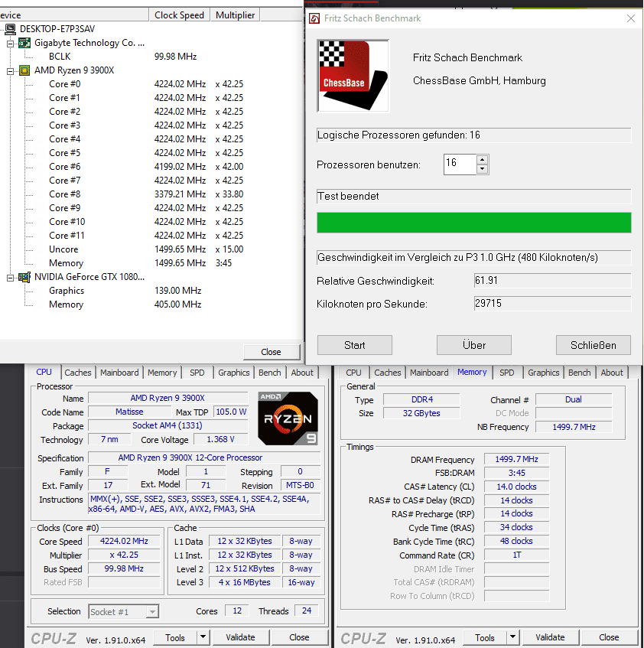Switch to Mainboard tab in right CPU-Z
644x648 pixels.
pos(429,373)
